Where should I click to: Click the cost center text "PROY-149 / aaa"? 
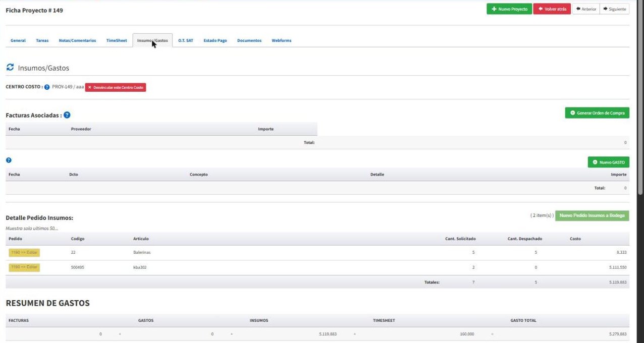click(68, 87)
